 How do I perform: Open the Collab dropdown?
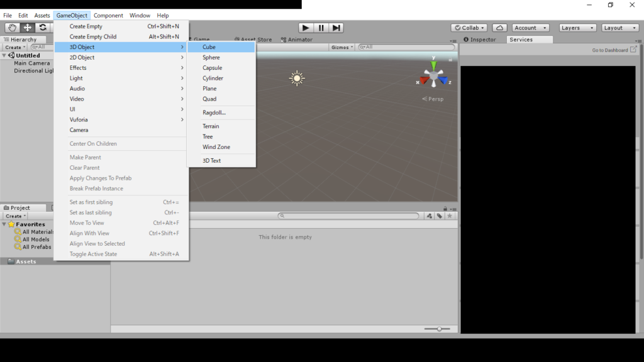[469, 28]
